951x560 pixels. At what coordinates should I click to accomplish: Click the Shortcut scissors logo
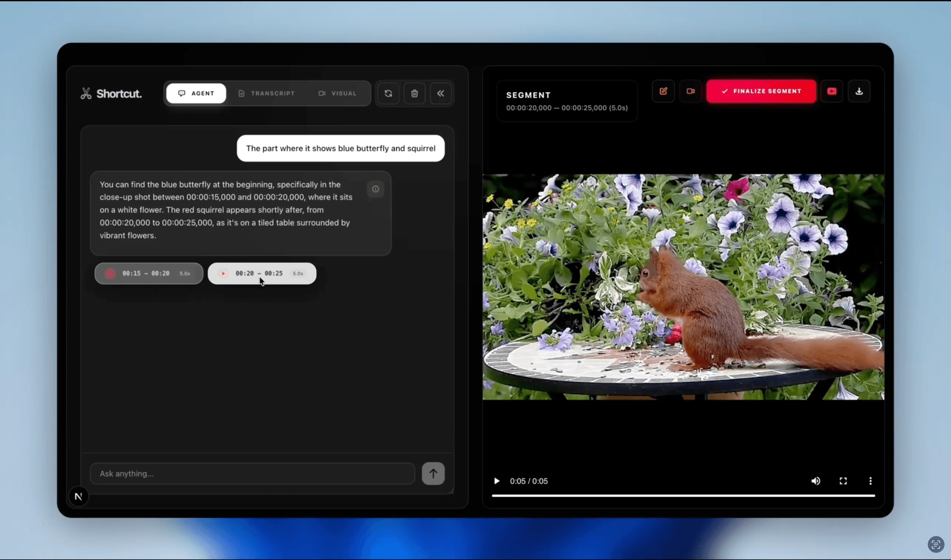point(86,94)
